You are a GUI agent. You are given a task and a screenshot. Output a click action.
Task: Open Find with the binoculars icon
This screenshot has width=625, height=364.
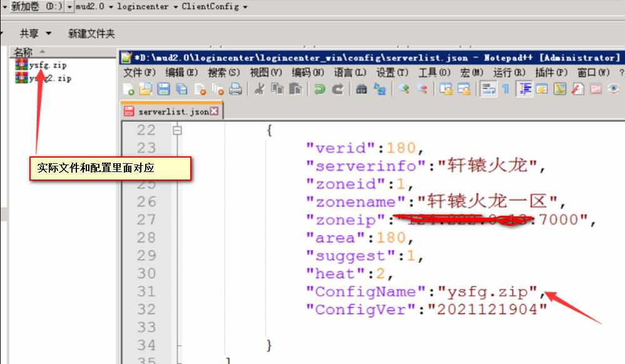point(361,89)
